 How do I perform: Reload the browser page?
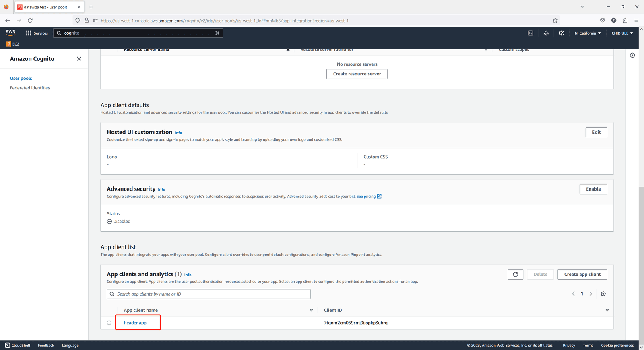30,20
